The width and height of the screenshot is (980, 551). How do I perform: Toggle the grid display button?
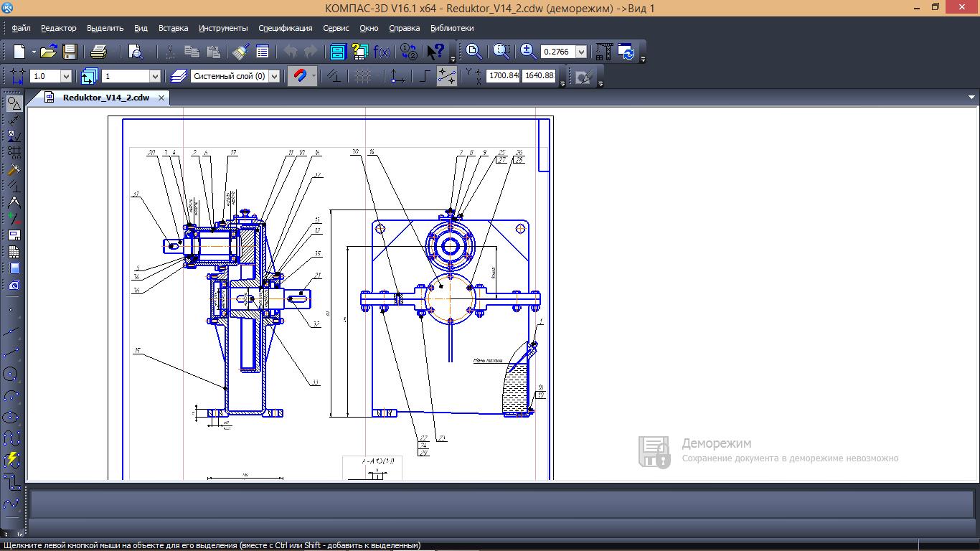click(x=363, y=76)
